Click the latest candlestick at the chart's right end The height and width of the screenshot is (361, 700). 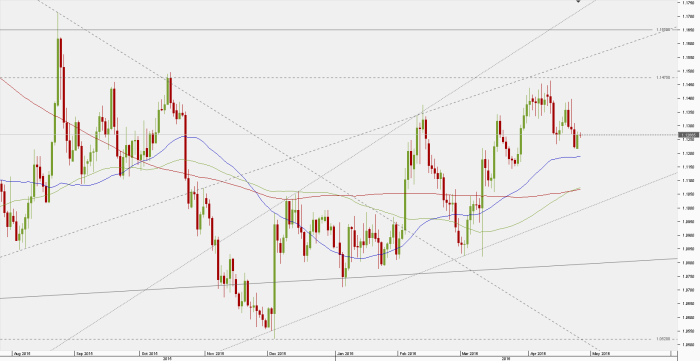coord(581,134)
